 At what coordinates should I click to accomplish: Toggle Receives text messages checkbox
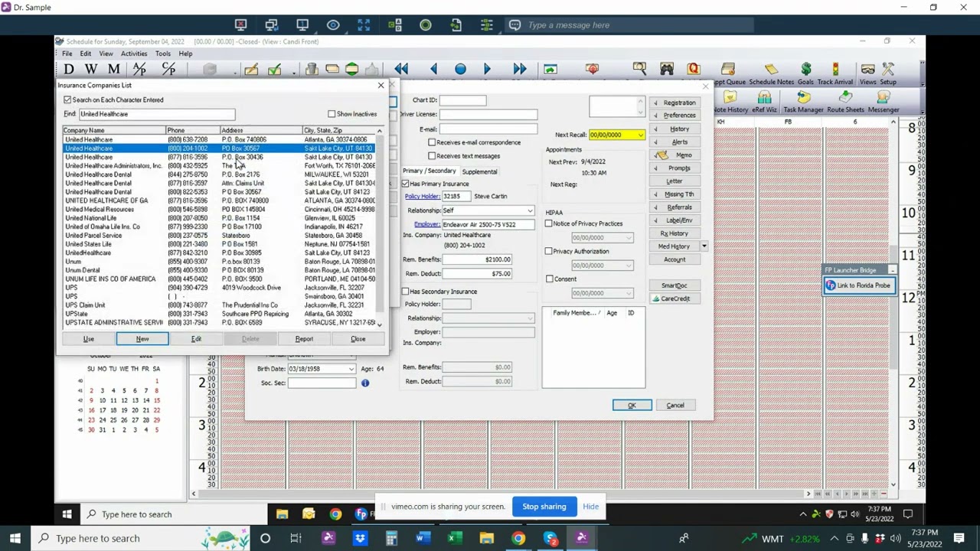(432, 156)
